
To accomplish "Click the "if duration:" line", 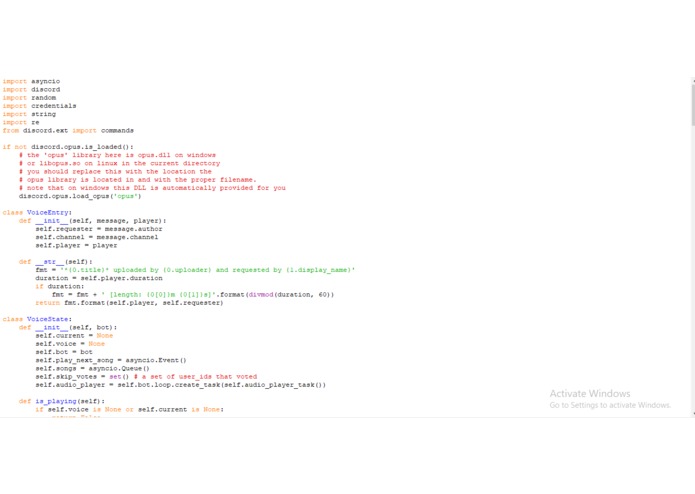I will pos(60,286).
